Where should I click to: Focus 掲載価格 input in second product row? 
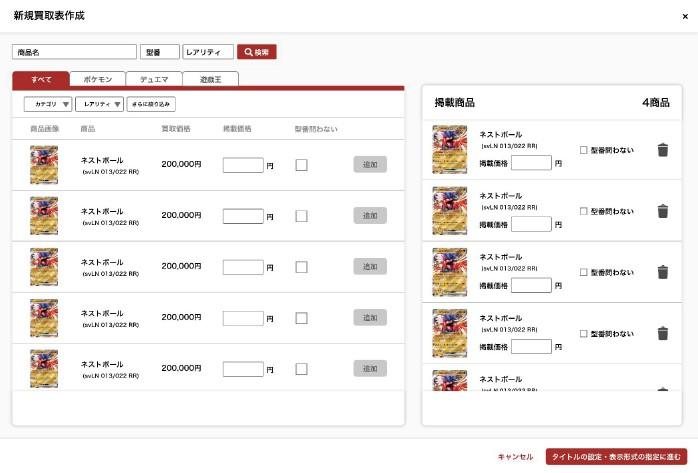tap(243, 216)
